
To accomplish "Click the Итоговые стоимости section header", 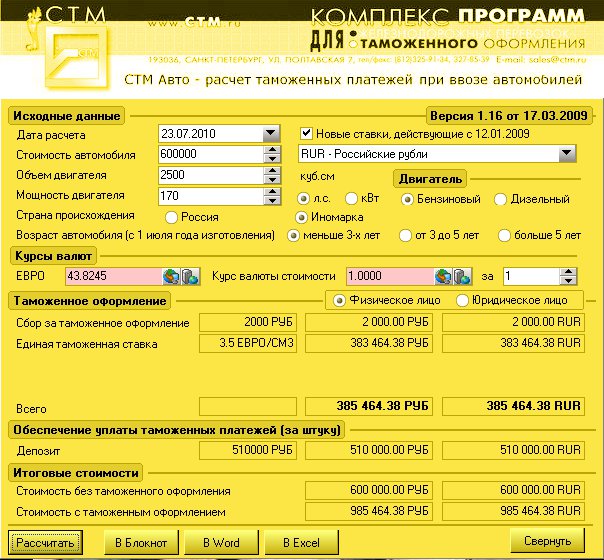I will 76,473.
